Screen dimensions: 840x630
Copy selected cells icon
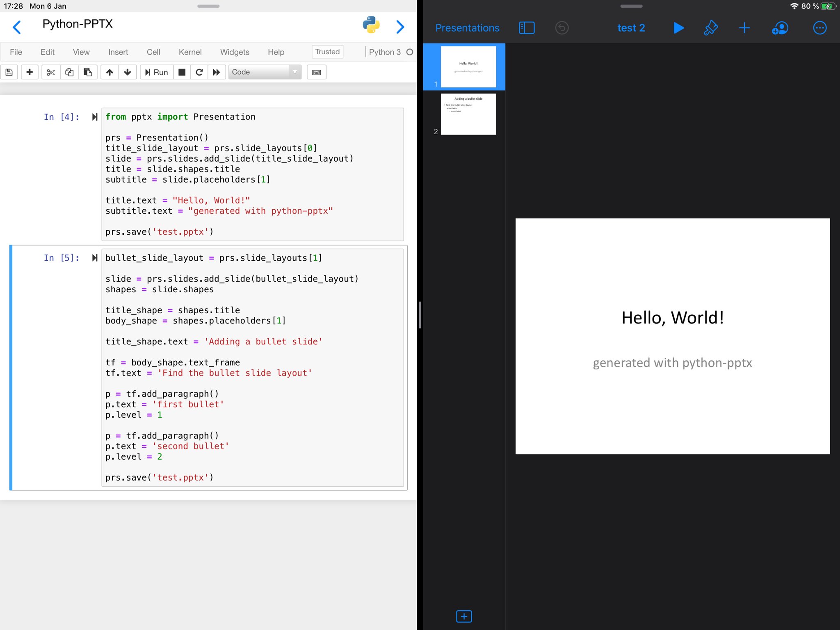[x=69, y=72]
